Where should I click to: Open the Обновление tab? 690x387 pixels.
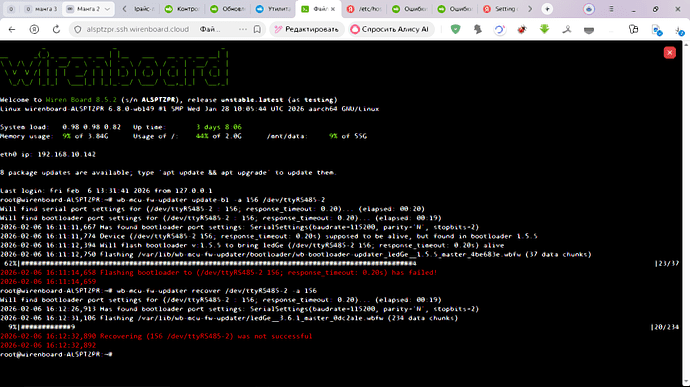point(227,9)
